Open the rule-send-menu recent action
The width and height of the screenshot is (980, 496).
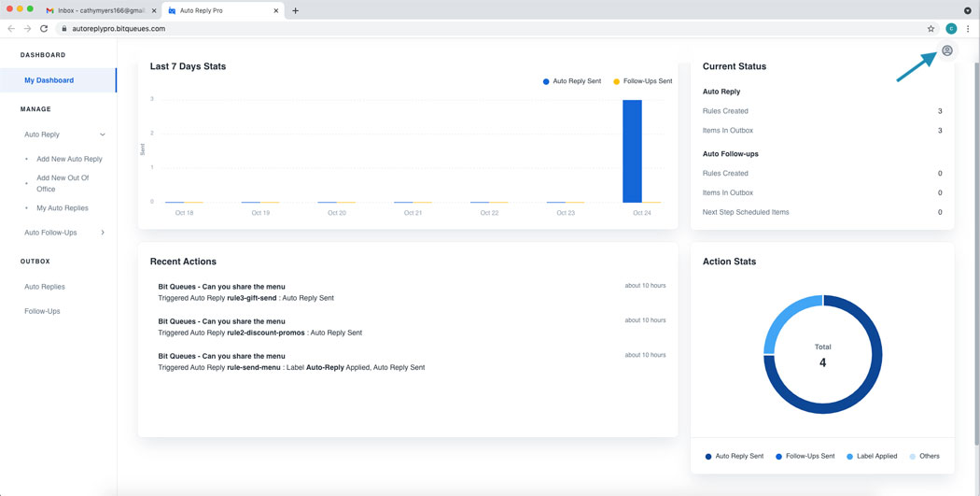click(412, 361)
